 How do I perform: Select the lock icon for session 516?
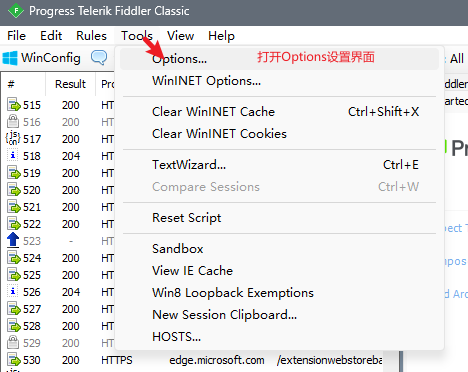tap(13, 121)
